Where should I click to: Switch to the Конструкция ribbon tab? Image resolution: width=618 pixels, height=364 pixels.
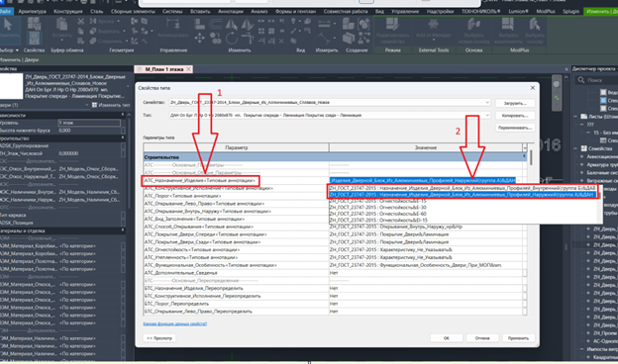(67, 12)
